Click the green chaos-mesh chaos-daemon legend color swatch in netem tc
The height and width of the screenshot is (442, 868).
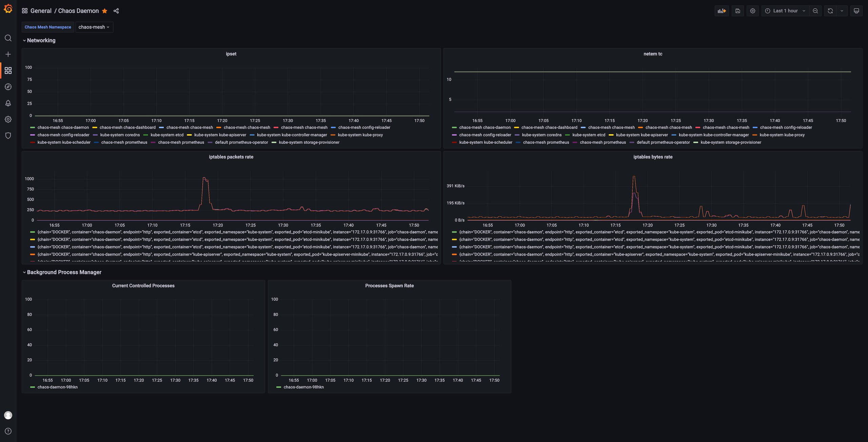[454, 127]
